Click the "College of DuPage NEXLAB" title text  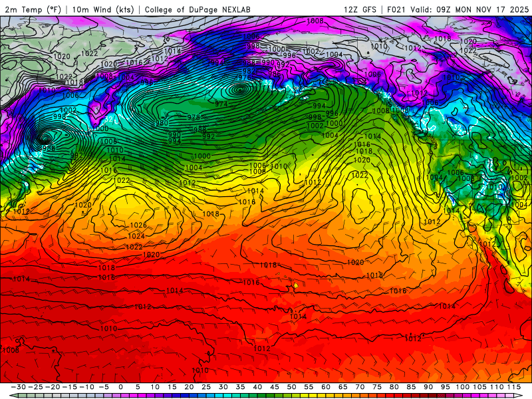click(x=198, y=9)
